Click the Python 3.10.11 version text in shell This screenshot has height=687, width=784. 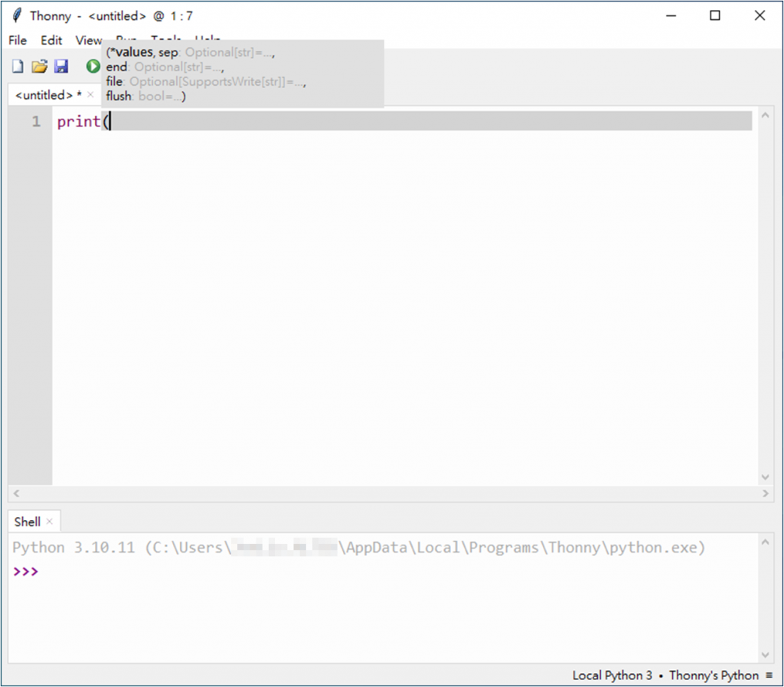click(x=73, y=548)
